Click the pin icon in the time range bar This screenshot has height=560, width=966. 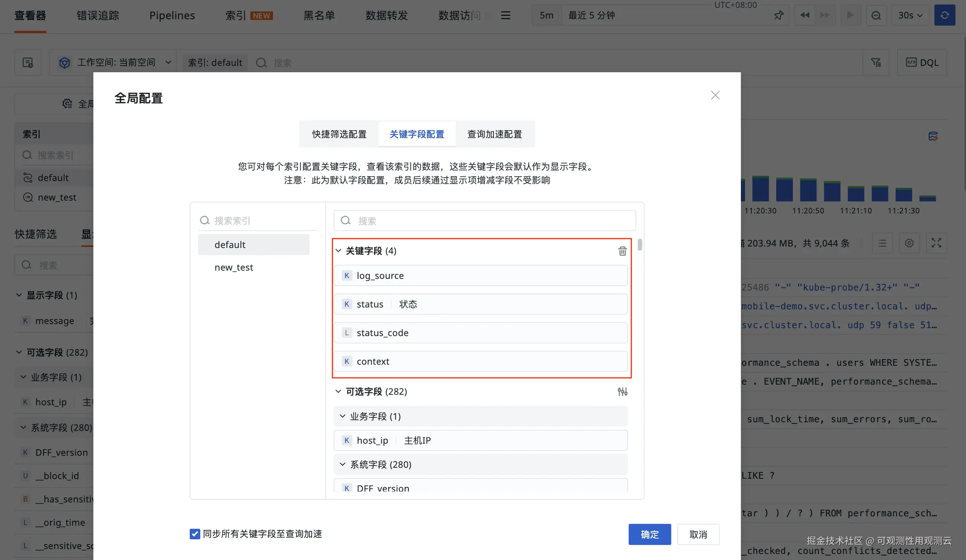click(x=779, y=15)
